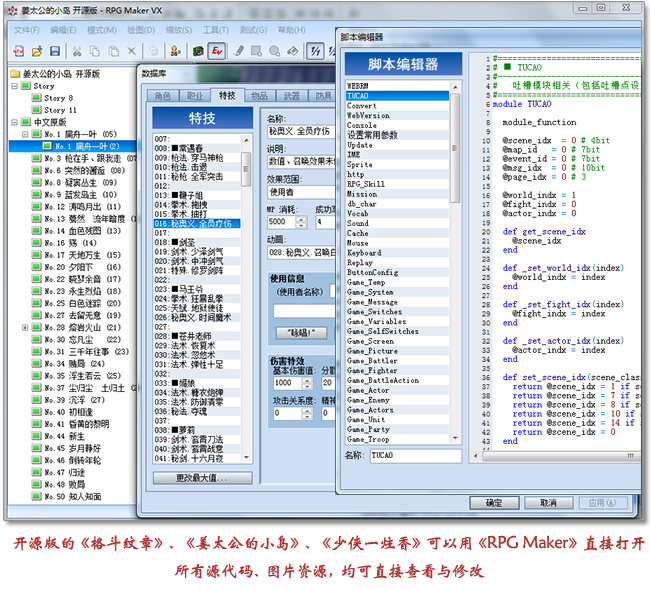This screenshot has width=650, height=590.
Task: Click the Copy toolbar icon
Action: pos(95,51)
